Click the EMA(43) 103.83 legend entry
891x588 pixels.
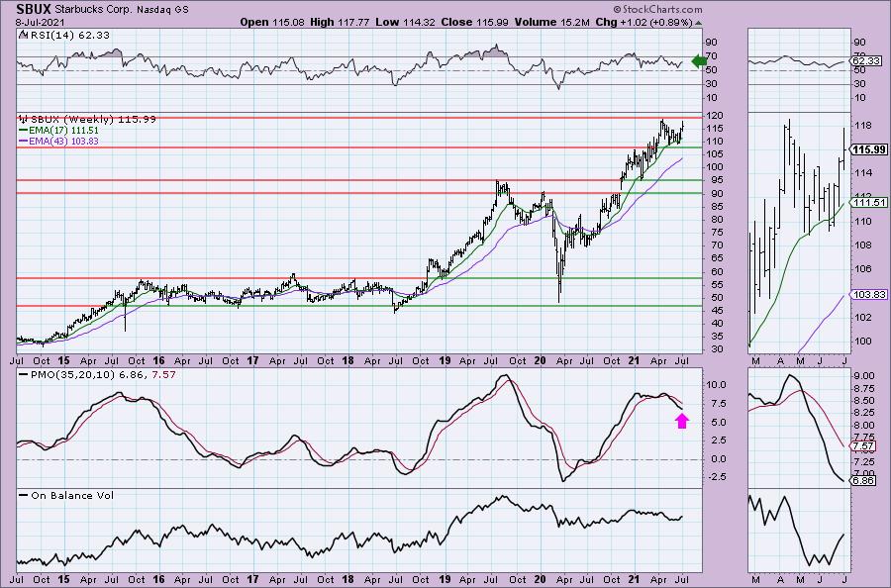(63, 141)
